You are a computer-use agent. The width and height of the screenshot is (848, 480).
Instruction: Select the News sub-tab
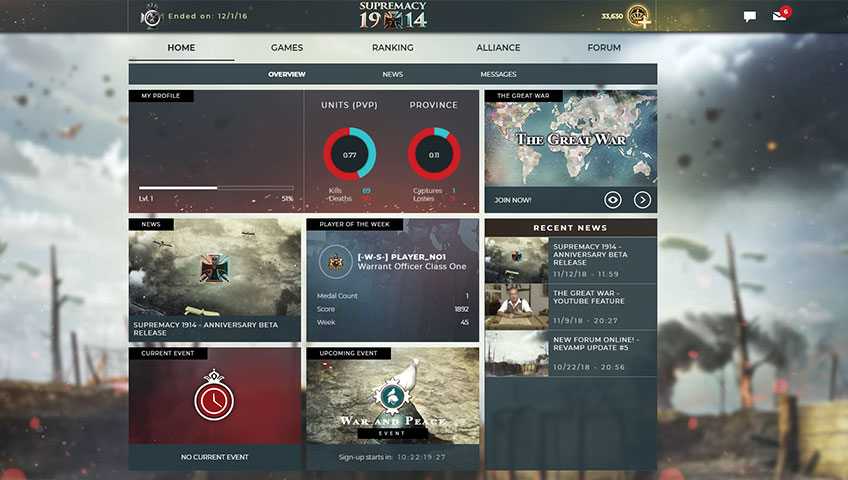coord(392,75)
